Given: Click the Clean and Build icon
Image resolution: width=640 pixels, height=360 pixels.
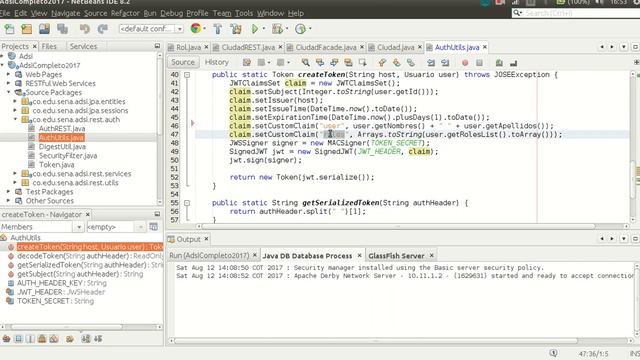Looking at the screenshot, I should (236, 29).
